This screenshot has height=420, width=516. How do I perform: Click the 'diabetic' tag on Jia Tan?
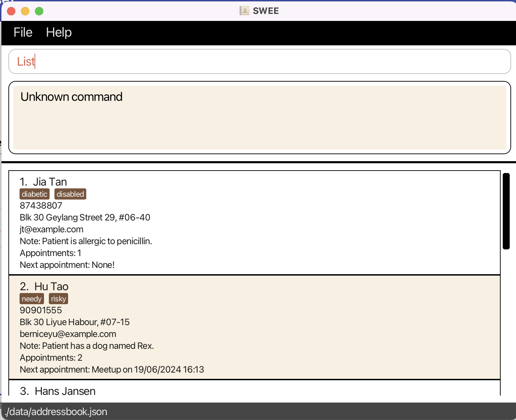click(x=35, y=194)
